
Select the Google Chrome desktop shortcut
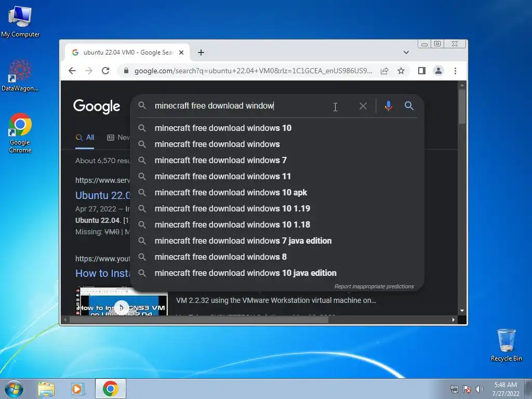(x=20, y=133)
